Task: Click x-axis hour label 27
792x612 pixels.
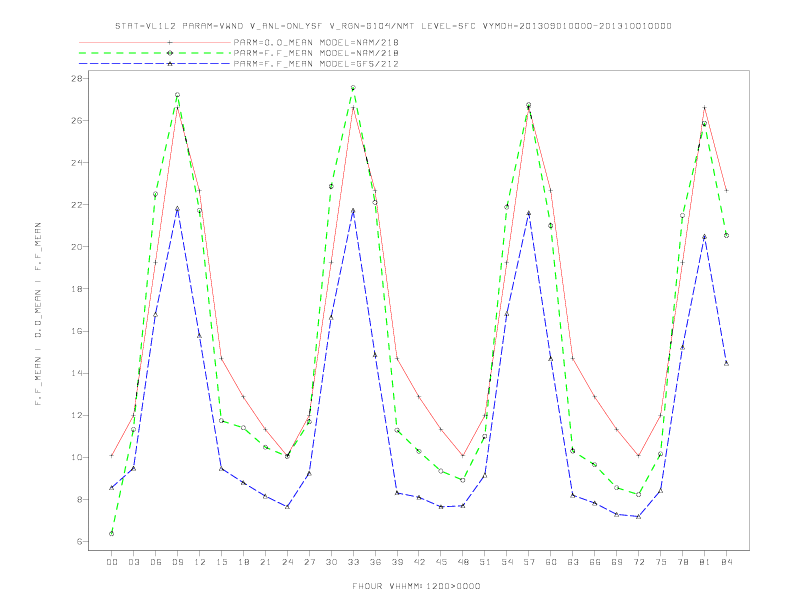Action: pyautogui.click(x=309, y=562)
